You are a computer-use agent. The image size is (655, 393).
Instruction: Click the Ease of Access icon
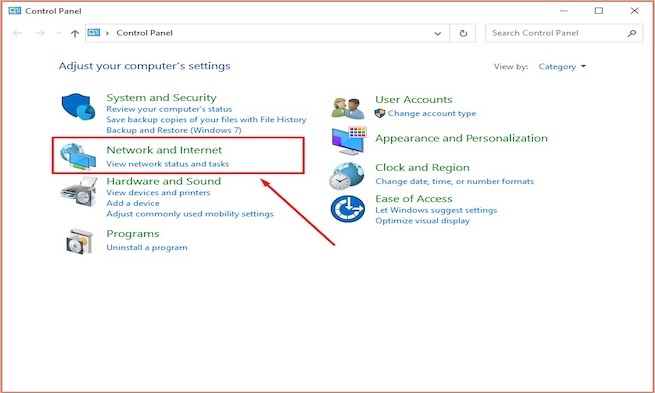coord(348,209)
